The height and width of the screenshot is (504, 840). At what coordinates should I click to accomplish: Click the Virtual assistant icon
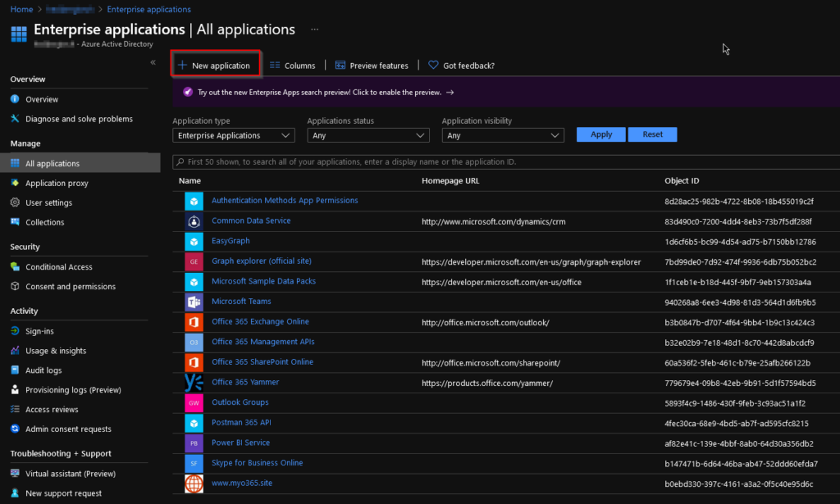tap(15, 474)
